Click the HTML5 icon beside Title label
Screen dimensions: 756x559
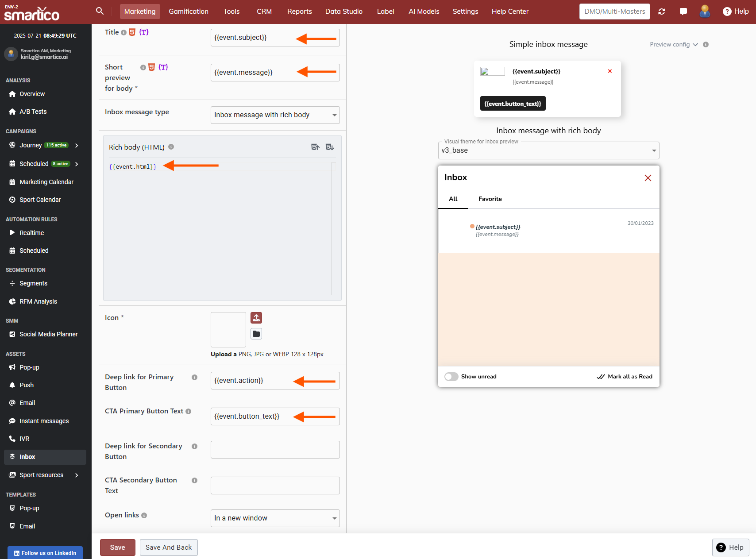pyautogui.click(x=132, y=32)
